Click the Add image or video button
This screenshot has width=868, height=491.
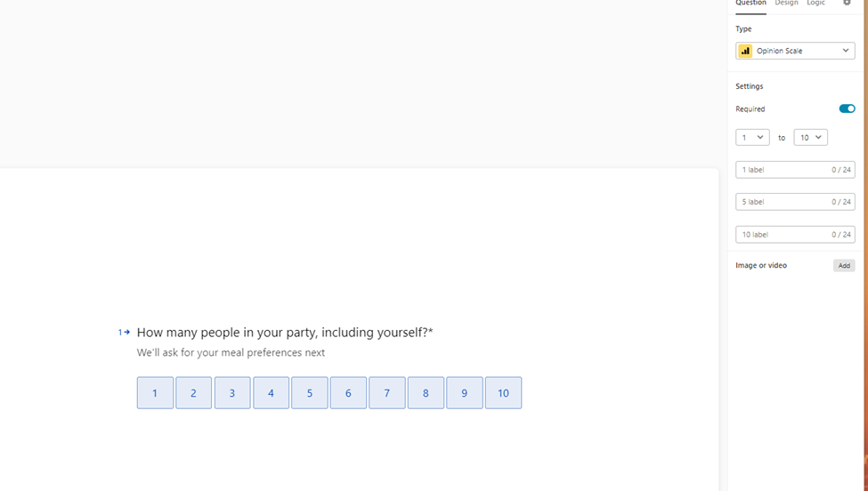[844, 266]
